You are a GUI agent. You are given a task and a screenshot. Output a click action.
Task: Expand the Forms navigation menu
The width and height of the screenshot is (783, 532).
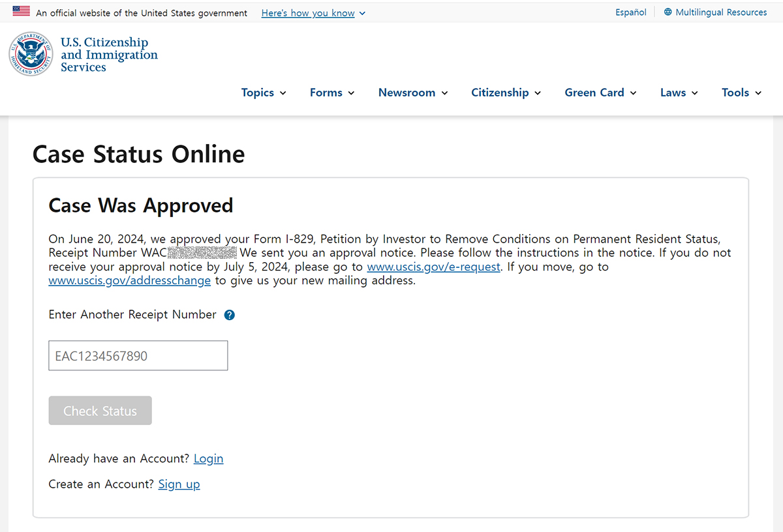pos(332,93)
